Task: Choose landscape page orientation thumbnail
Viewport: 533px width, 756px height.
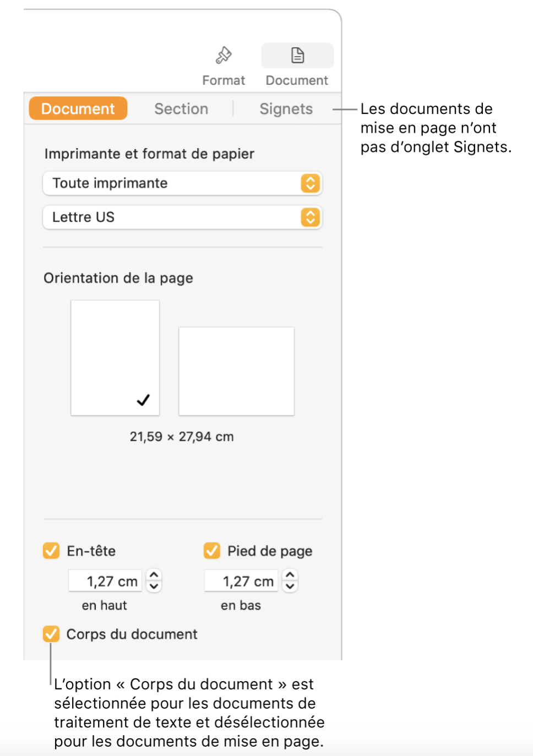Action: (x=236, y=371)
